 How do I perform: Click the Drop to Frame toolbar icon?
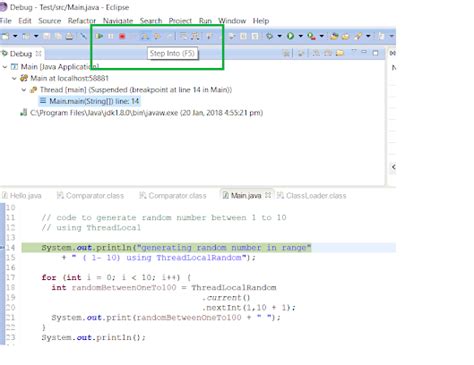(x=183, y=36)
